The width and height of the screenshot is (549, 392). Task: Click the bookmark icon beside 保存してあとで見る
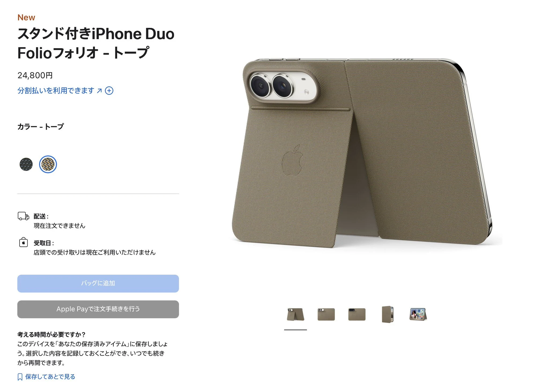20,377
